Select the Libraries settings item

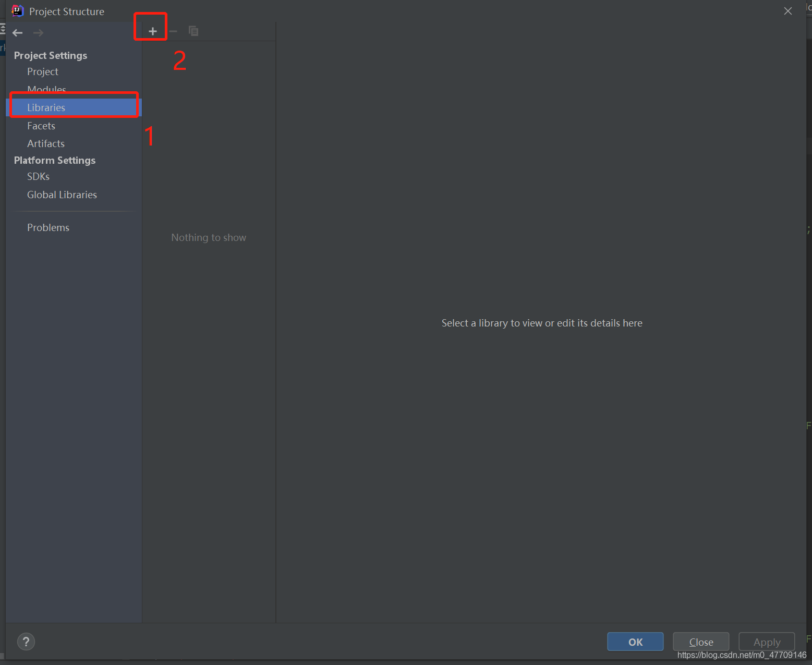tap(74, 107)
